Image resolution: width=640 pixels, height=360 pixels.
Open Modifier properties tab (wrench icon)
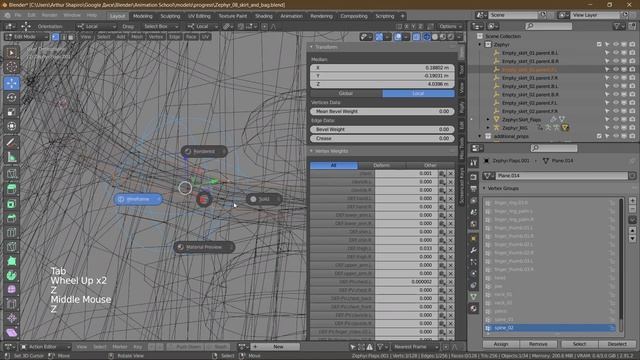tap(473, 250)
